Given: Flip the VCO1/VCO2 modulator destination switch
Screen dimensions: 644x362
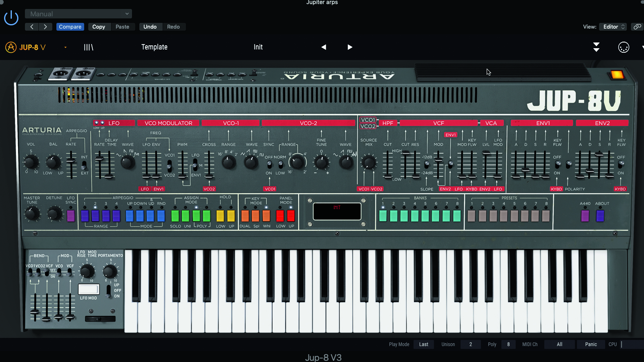Looking at the screenshot, I should coord(170,165).
